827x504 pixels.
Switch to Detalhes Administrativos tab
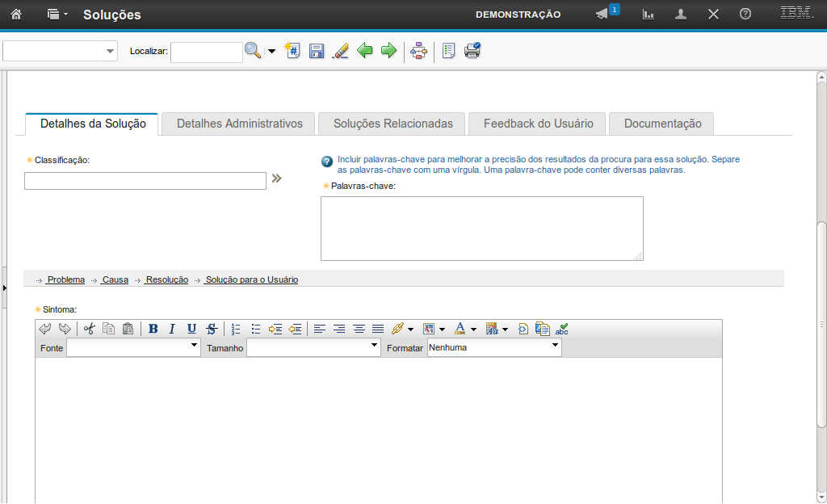click(240, 124)
